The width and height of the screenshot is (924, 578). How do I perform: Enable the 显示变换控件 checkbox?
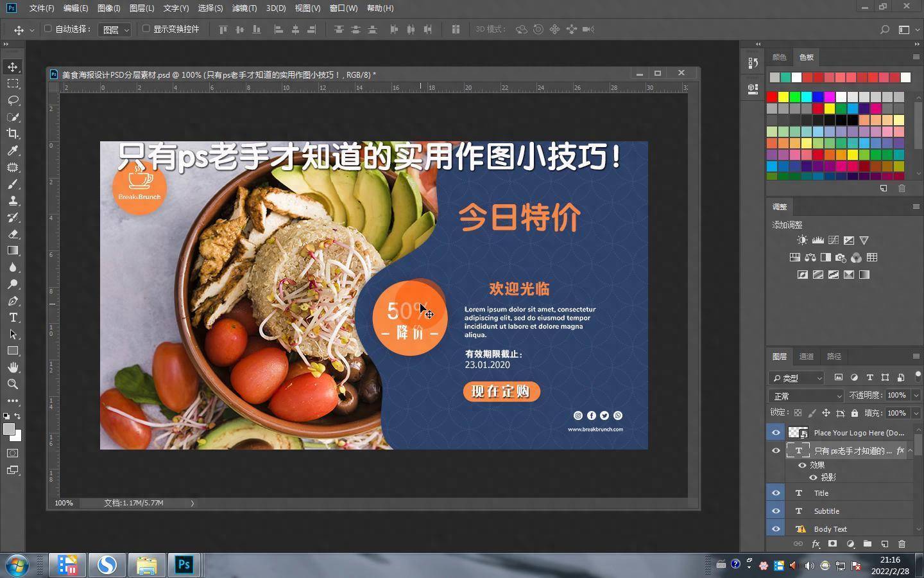(x=146, y=29)
